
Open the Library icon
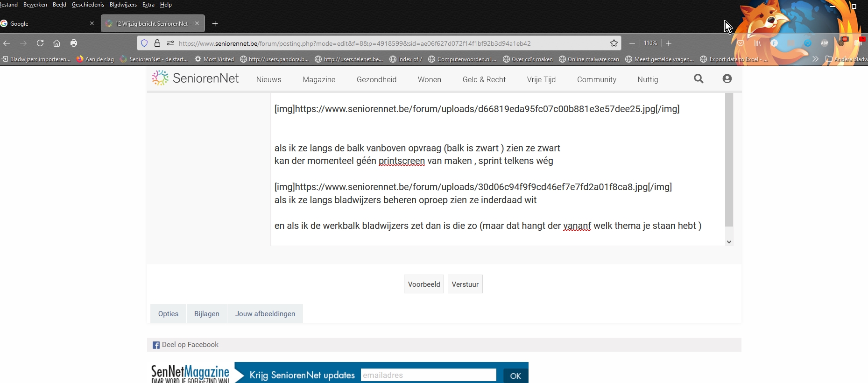pos(757,43)
